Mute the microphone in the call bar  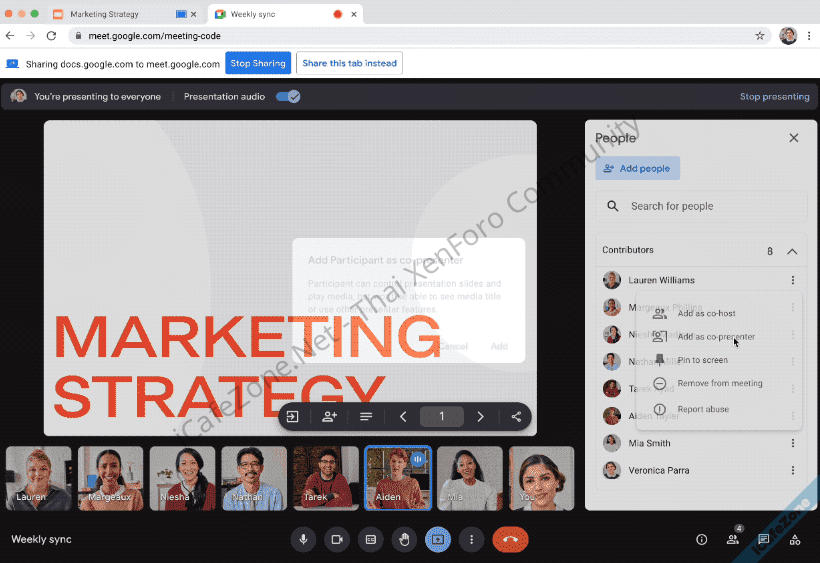pyautogui.click(x=304, y=539)
